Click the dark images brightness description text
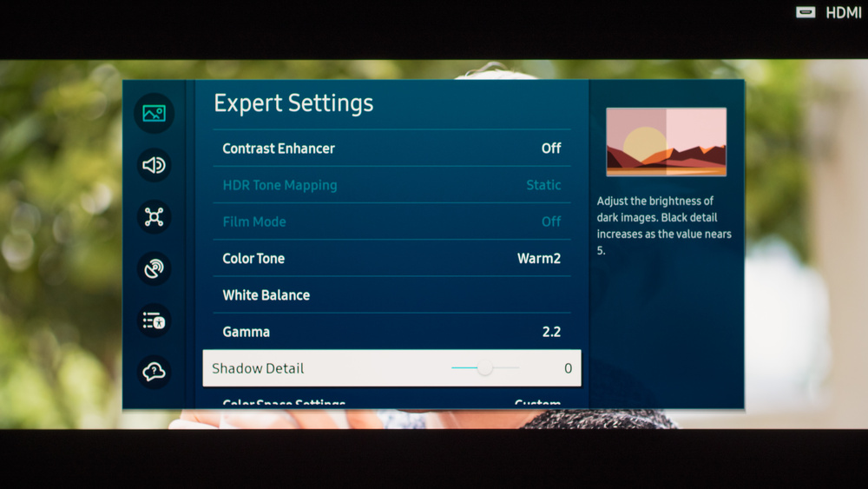The image size is (868, 489). [x=663, y=225]
